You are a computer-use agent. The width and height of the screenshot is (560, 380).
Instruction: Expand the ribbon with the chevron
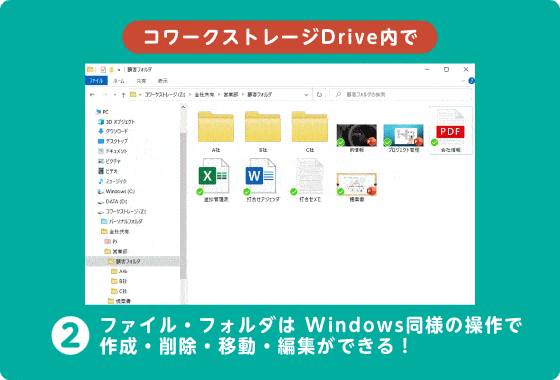[463, 81]
